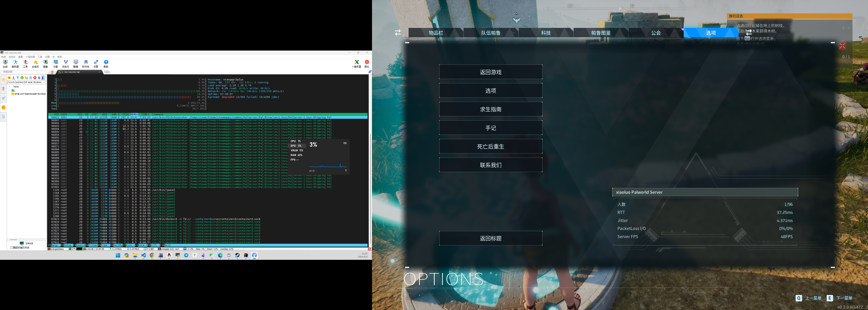
Task: Click SFTP parent-folder icon in file browser
Action: [x=9, y=78]
